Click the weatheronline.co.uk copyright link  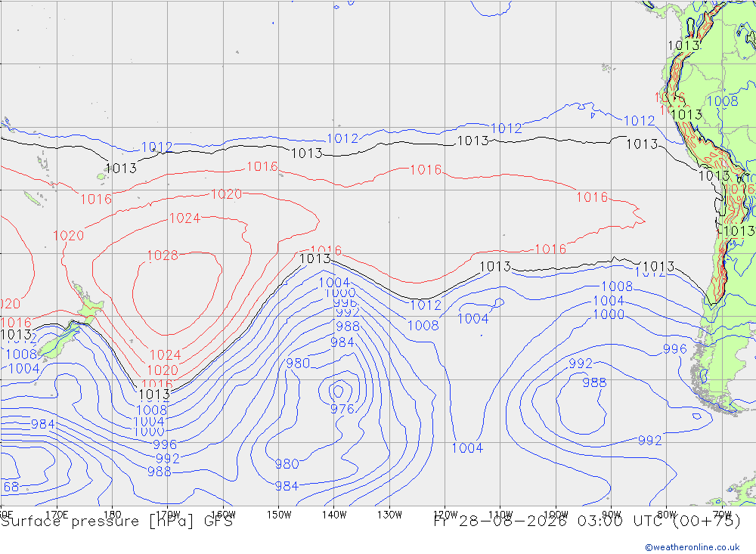(x=692, y=547)
